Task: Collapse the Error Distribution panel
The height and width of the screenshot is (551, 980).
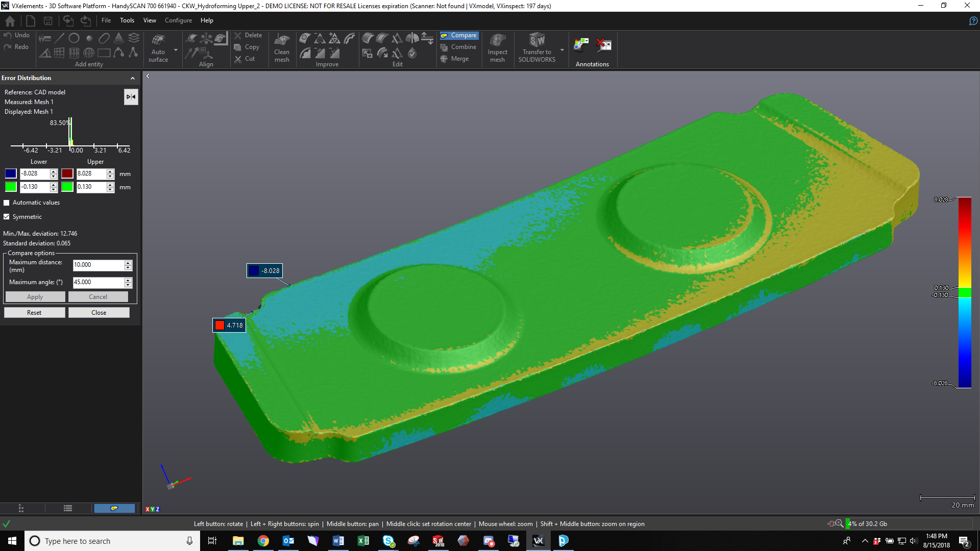Action: (133, 78)
